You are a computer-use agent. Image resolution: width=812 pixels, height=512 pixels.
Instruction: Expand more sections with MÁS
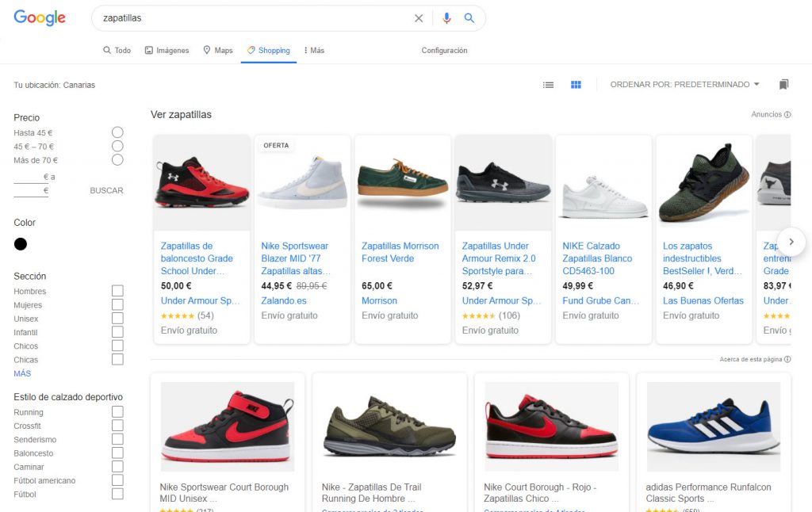click(21, 373)
